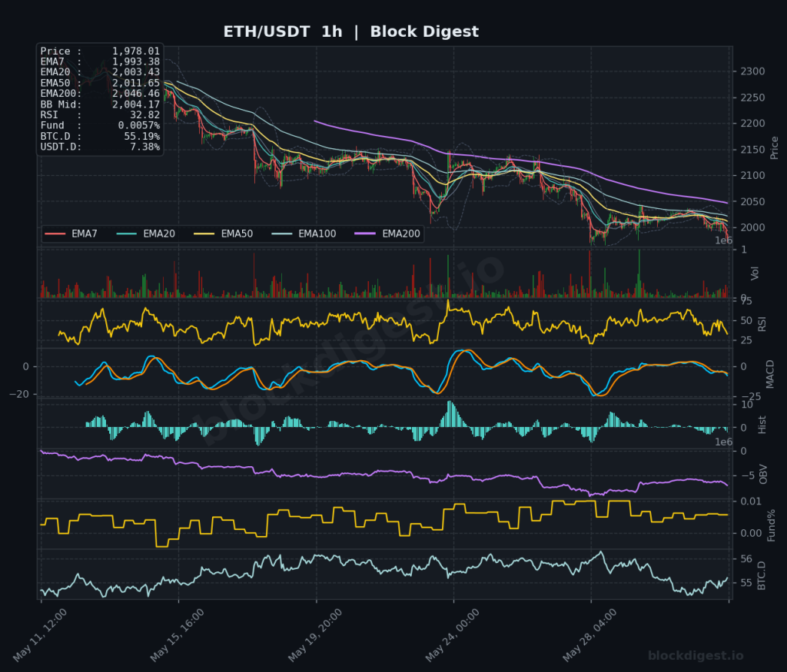
Task: Click the May 24, 00:00 date label
Action: click(452, 635)
